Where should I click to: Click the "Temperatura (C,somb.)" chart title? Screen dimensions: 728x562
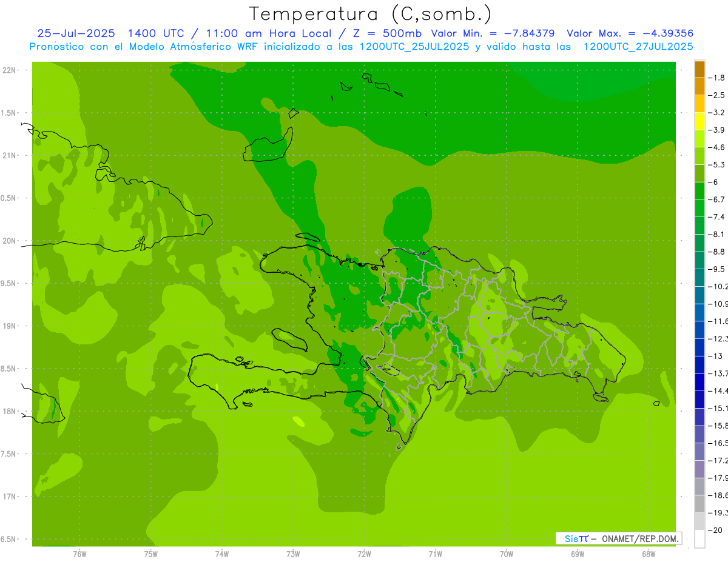click(x=371, y=14)
